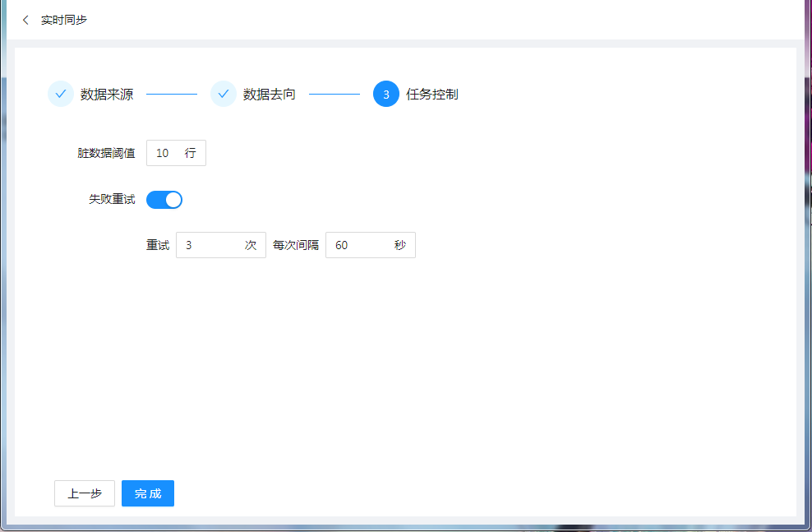Image resolution: width=812 pixels, height=532 pixels.
Task: Click the 次 unit in retry field
Action: (251, 245)
